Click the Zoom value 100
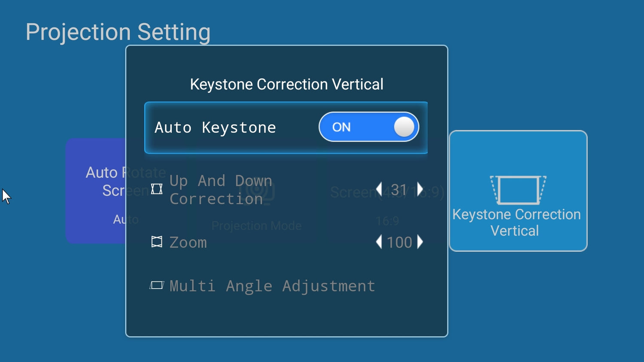Image resolution: width=644 pixels, height=362 pixels. [x=399, y=242]
